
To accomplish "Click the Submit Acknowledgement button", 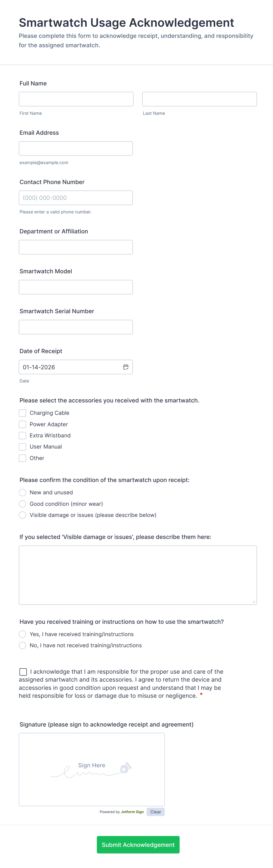I will coord(138,845).
